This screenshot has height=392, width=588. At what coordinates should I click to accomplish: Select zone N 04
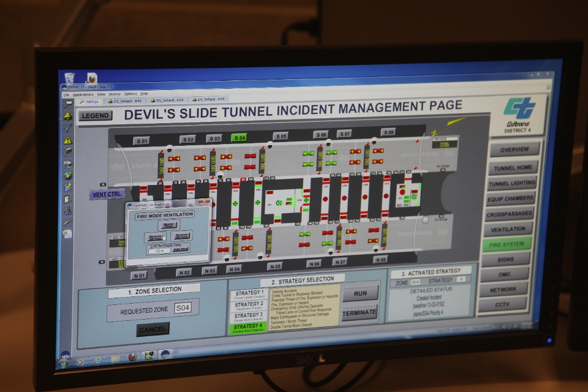(x=235, y=269)
